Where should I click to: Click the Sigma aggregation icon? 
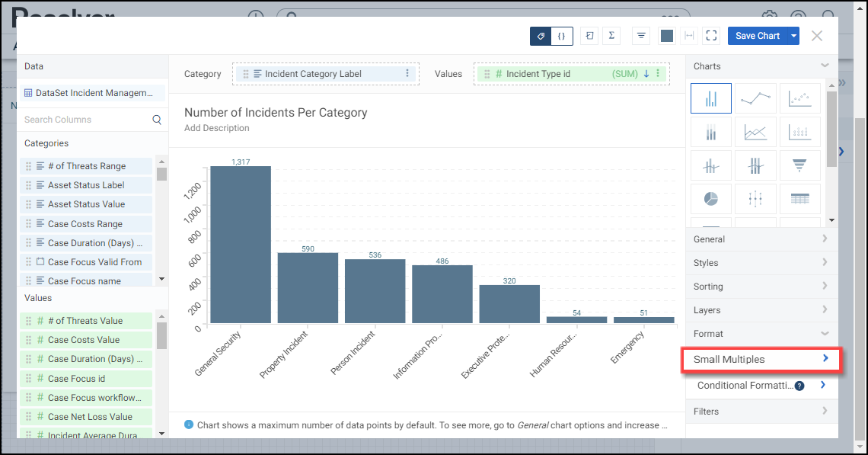(611, 36)
